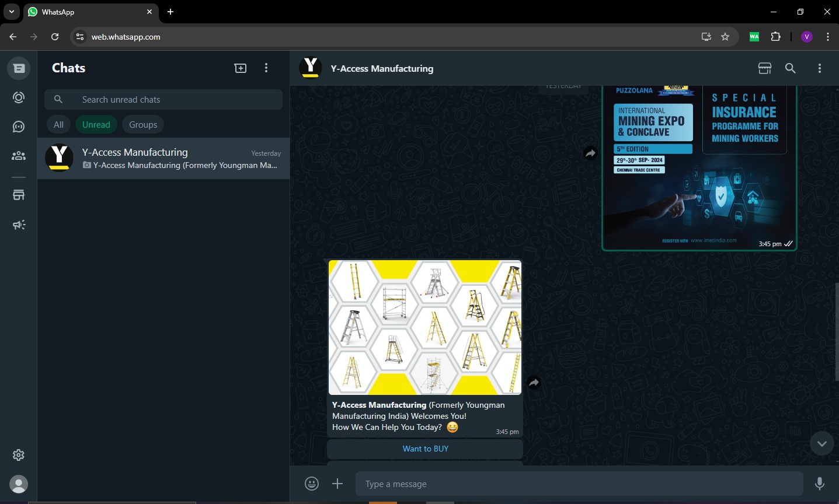Search within this conversation
The width and height of the screenshot is (839, 504).
click(791, 68)
